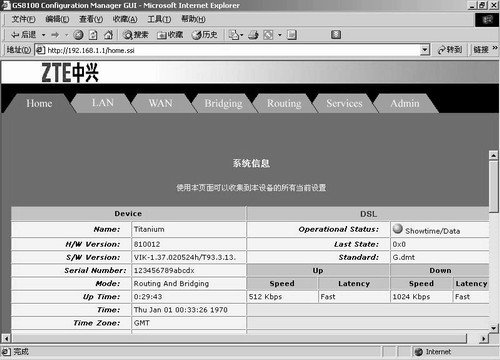Click the Up Time value '0:29:43'
The width and height of the screenshot is (500, 360).
coord(148,297)
